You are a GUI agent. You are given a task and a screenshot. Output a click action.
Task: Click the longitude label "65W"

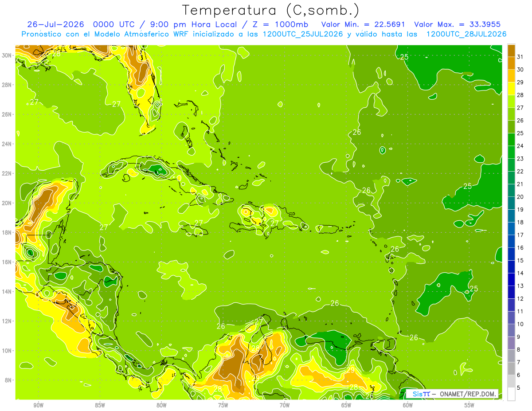tap(346, 405)
